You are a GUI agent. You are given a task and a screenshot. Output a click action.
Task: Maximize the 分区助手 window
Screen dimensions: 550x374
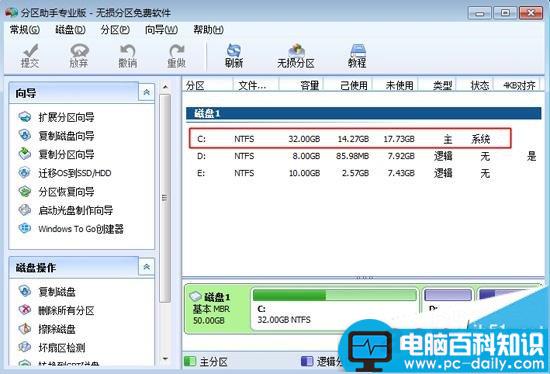pyautogui.click(x=505, y=13)
